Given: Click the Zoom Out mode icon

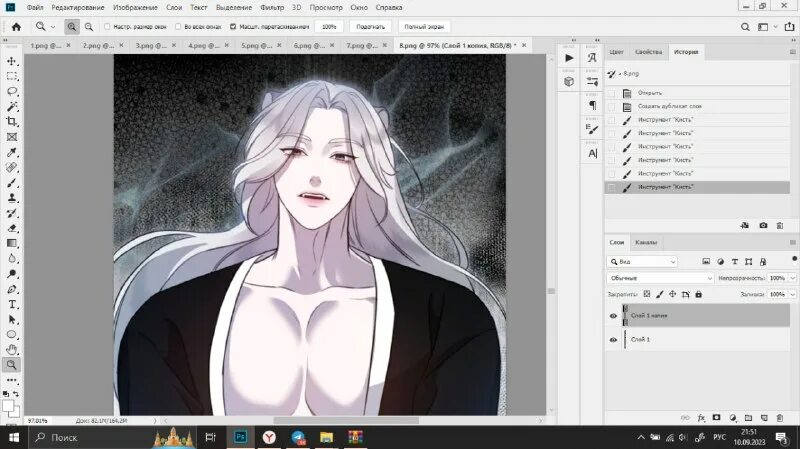Looking at the screenshot, I should (x=89, y=27).
